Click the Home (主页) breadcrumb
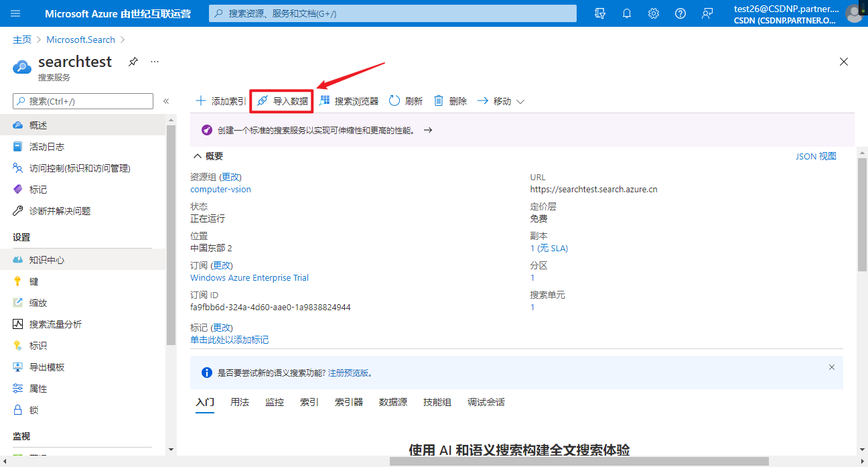 (x=22, y=40)
